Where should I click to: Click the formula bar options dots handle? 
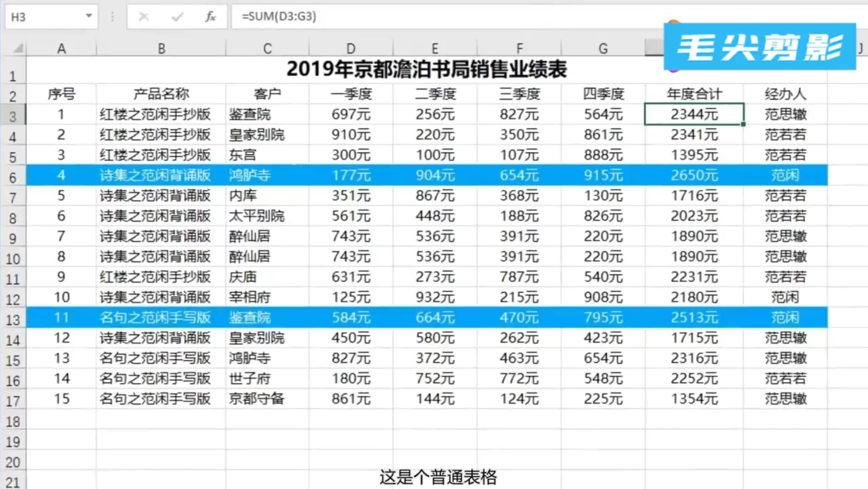pos(112,17)
